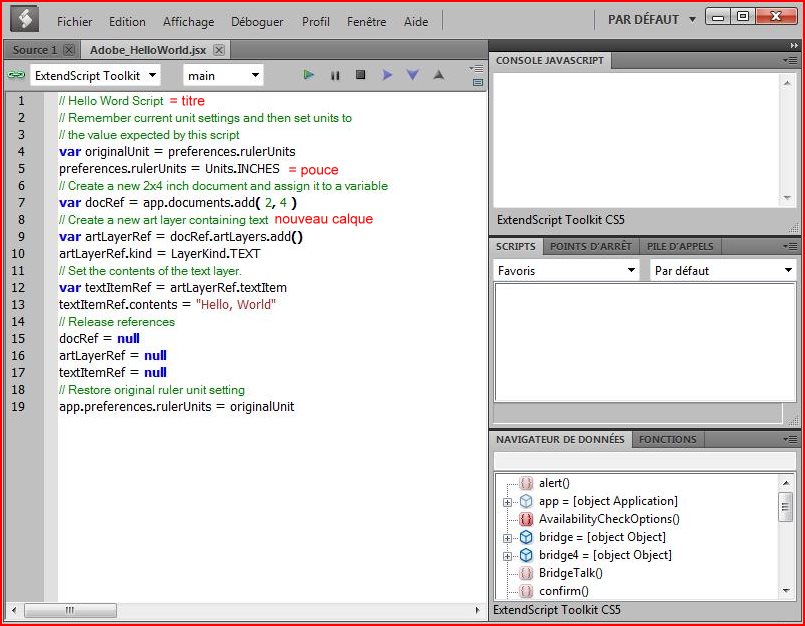Click the green chain link connection icon
The image size is (805, 626).
(x=16, y=75)
